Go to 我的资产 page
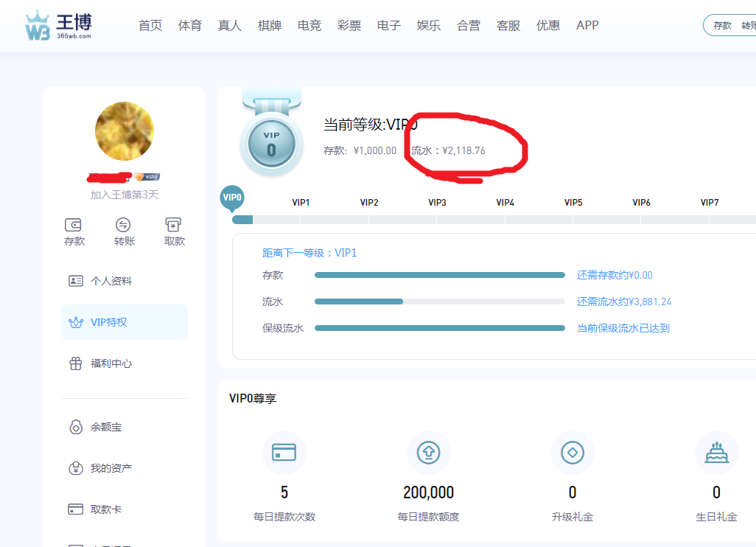Image resolution: width=756 pixels, height=547 pixels. coord(111,468)
